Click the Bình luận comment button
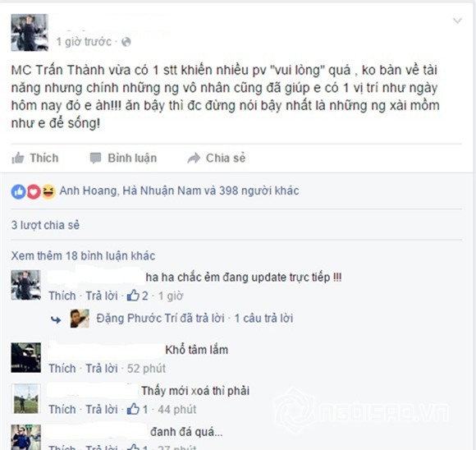476x450 pixels. 123,158
